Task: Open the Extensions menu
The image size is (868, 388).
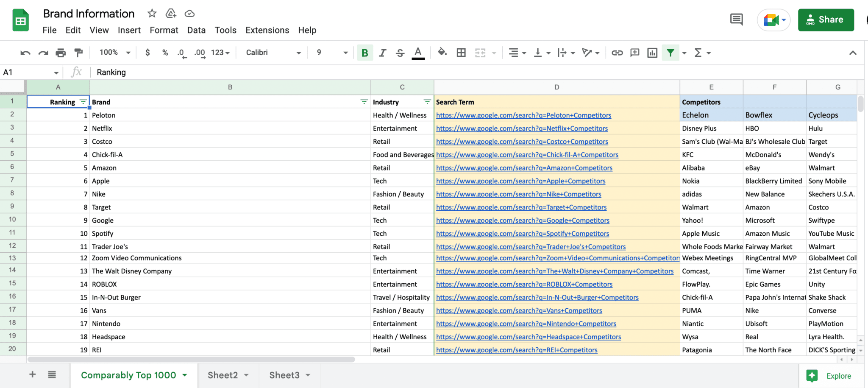Action: pyautogui.click(x=267, y=30)
